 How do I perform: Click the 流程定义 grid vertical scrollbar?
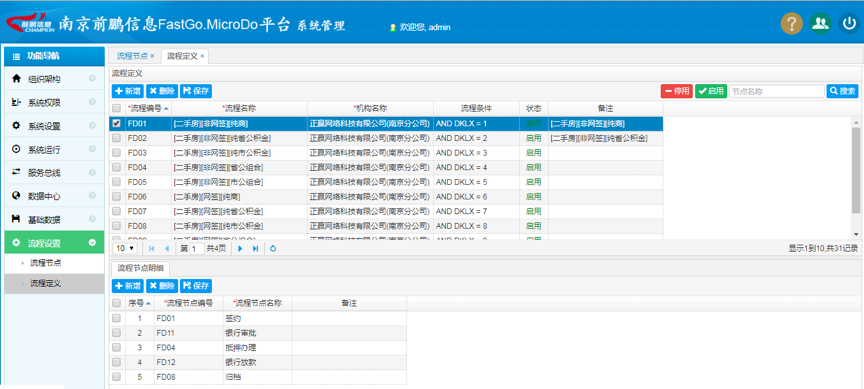(855, 170)
